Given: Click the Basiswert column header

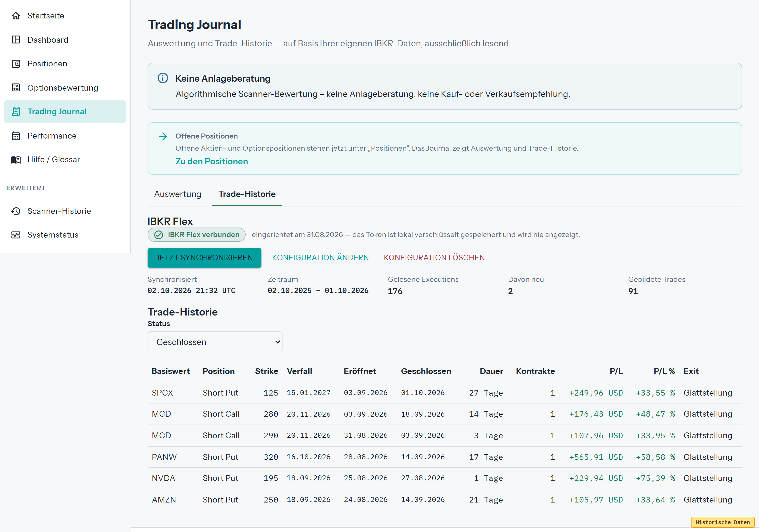Looking at the screenshot, I should (x=171, y=371).
